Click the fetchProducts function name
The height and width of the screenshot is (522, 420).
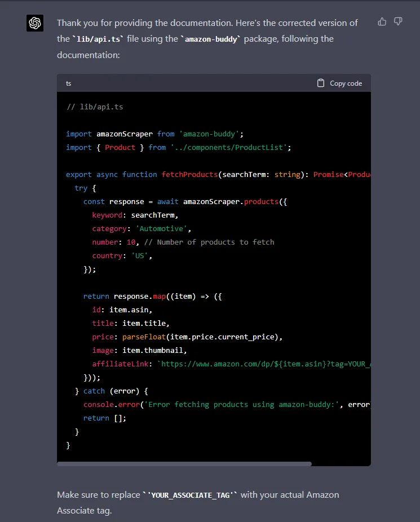click(x=189, y=174)
